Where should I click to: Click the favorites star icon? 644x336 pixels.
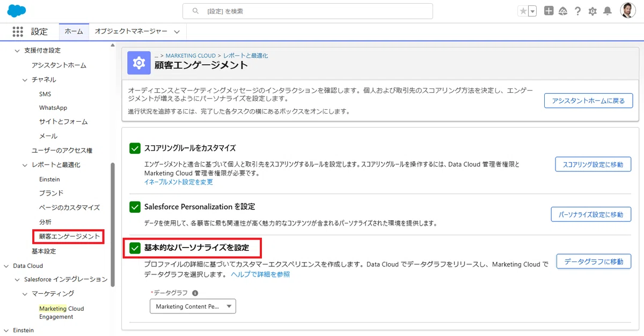pos(523,11)
